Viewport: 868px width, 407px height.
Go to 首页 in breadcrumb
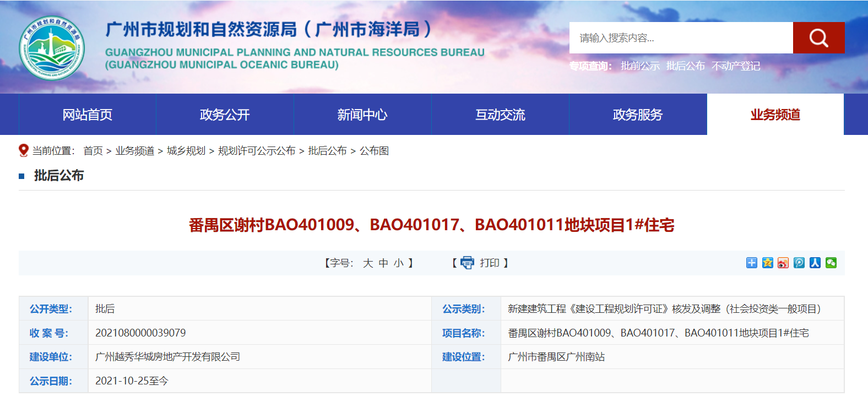(x=93, y=151)
